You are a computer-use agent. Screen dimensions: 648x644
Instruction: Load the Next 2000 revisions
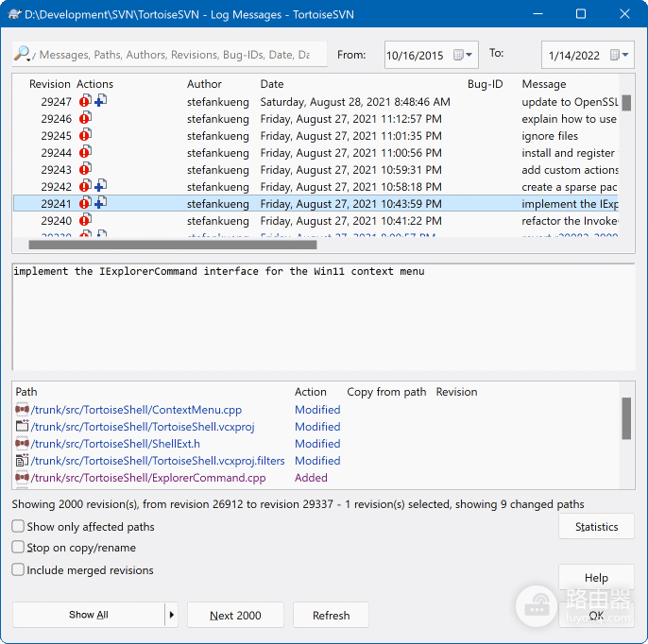[x=235, y=615]
